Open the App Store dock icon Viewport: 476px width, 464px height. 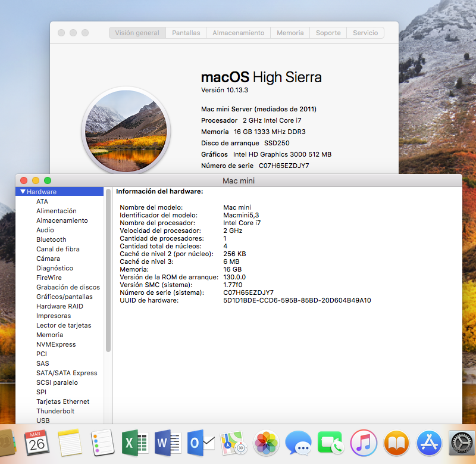point(428,443)
